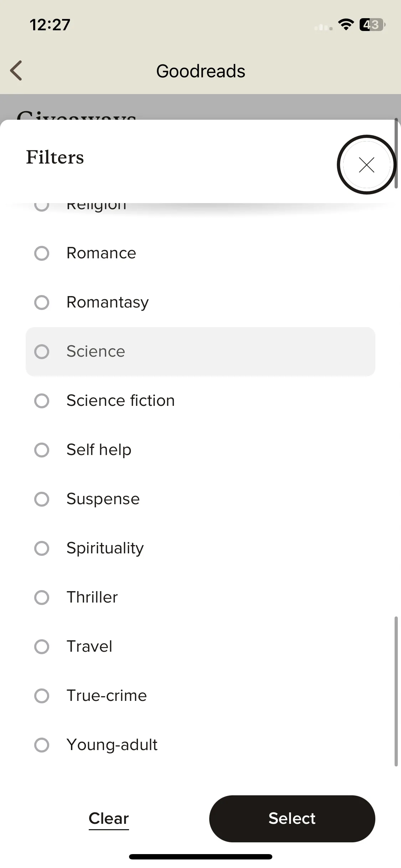Select the Young-adult filter option
Viewport: 401px width, 868px height.
[200, 745]
